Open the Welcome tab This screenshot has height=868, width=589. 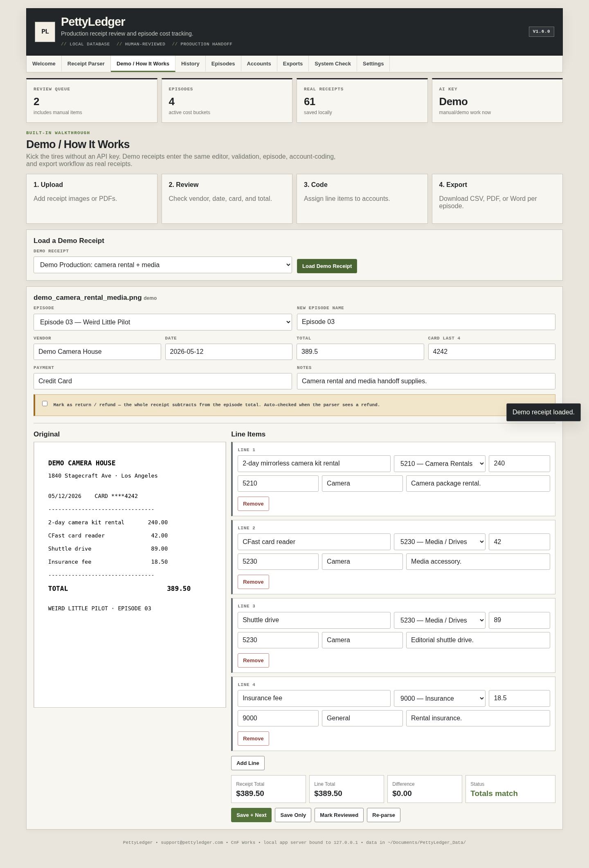(x=44, y=64)
